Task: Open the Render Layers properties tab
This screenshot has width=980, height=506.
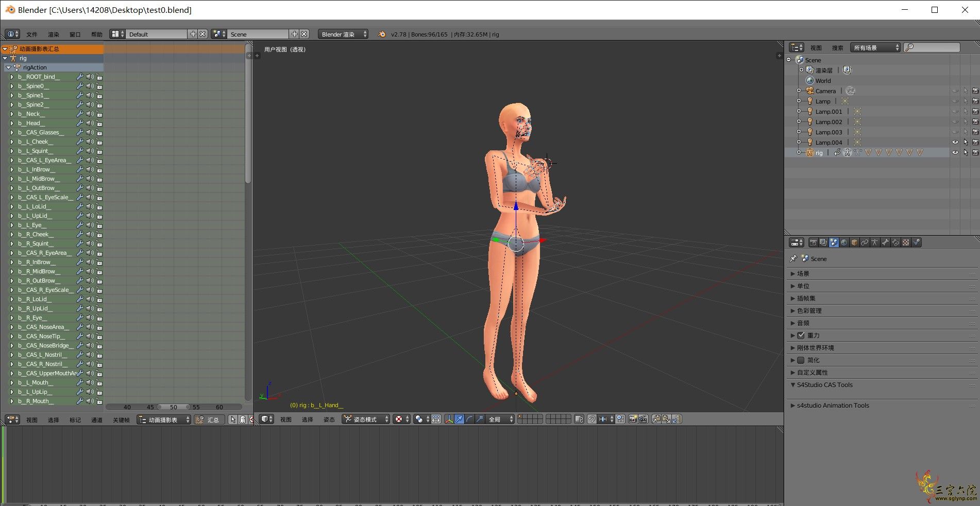Action: pyautogui.click(x=823, y=242)
